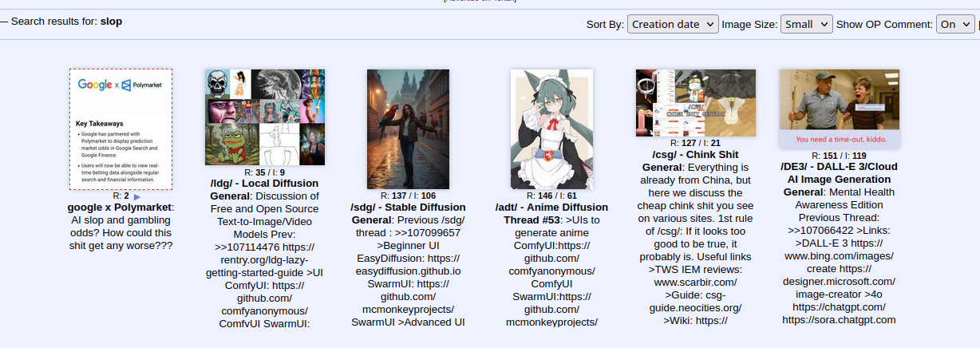Image resolution: width=980 pixels, height=348 pixels.
Task: Open the Image Size dropdown
Action: (807, 24)
